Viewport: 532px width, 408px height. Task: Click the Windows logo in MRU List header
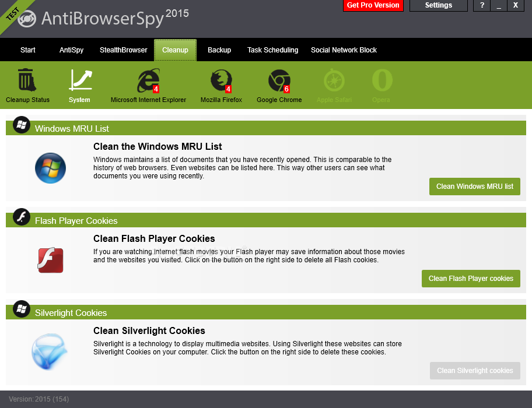point(22,125)
